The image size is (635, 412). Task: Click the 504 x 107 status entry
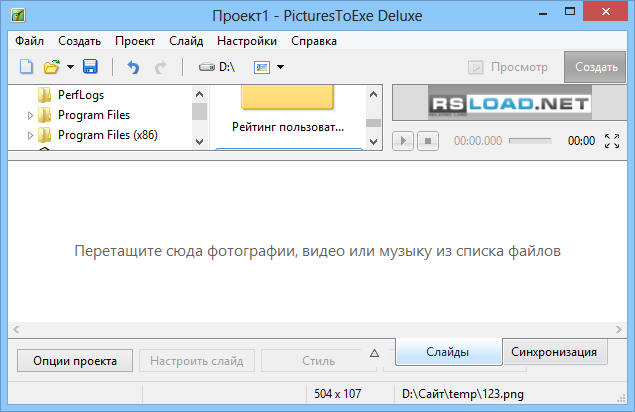[x=337, y=394]
